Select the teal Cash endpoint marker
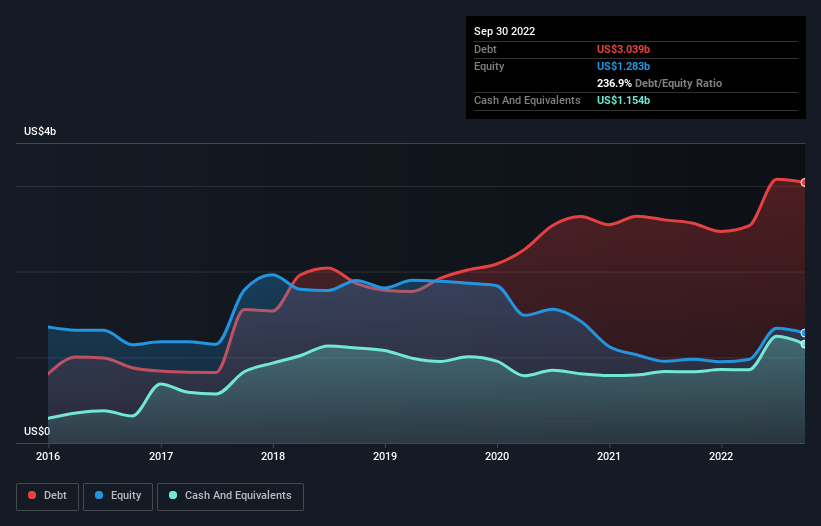The width and height of the screenshot is (821, 526). pos(804,344)
